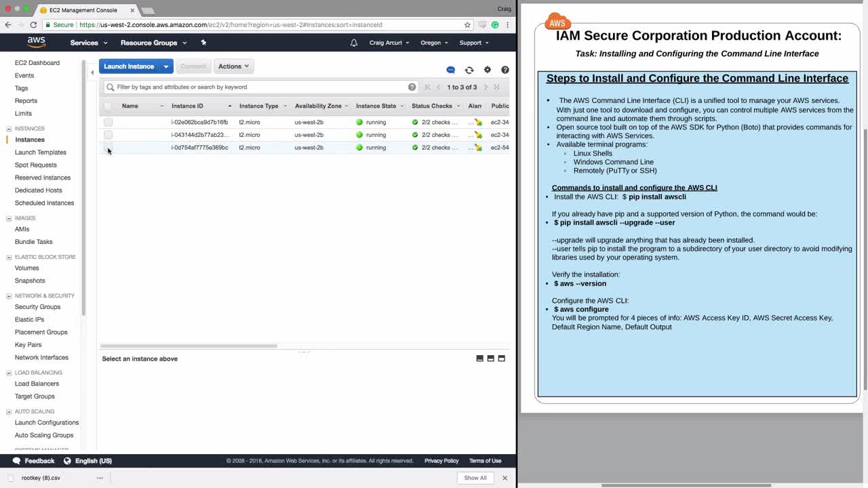The image size is (868, 488).
Task: Refresh the instances list
Action: click(469, 70)
